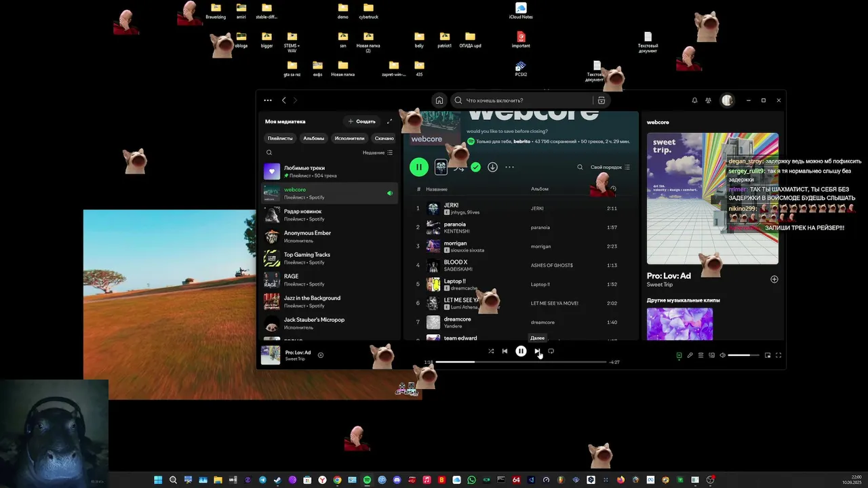Image resolution: width=868 pixels, height=488 pixels.
Task: Adjust the volume slider
Action: 743,355
